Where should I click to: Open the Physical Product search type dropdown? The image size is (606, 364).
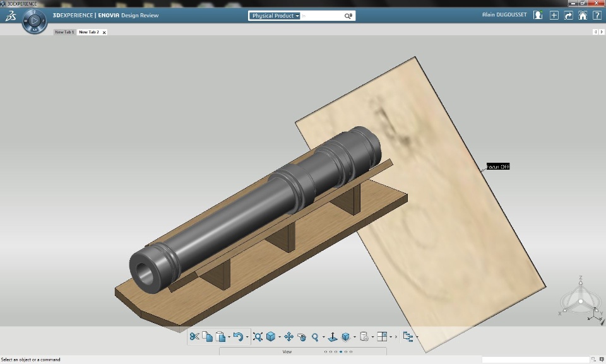(x=275, y=16)
